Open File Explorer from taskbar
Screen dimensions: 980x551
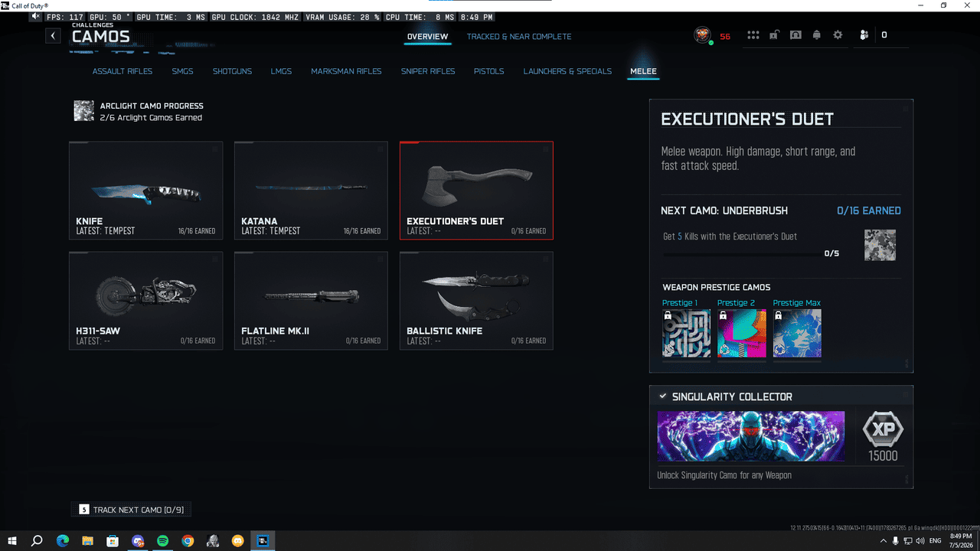tap(87, 541)
